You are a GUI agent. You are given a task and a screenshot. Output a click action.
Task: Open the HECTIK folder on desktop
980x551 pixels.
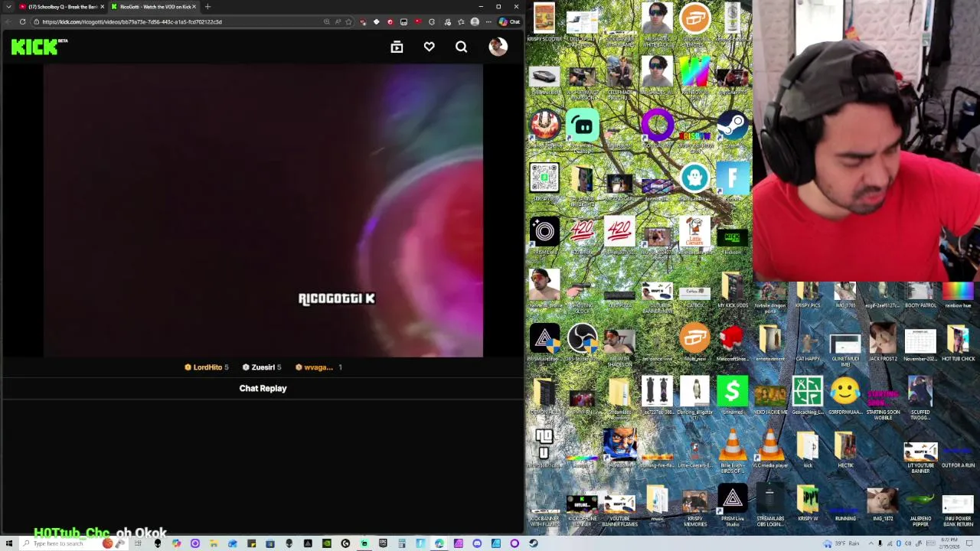point(844,449)
